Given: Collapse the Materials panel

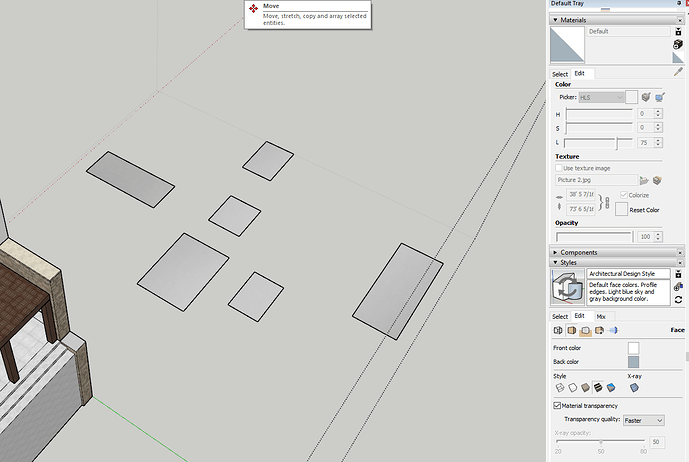Looking at the screenshot, I should click(555, 20).
